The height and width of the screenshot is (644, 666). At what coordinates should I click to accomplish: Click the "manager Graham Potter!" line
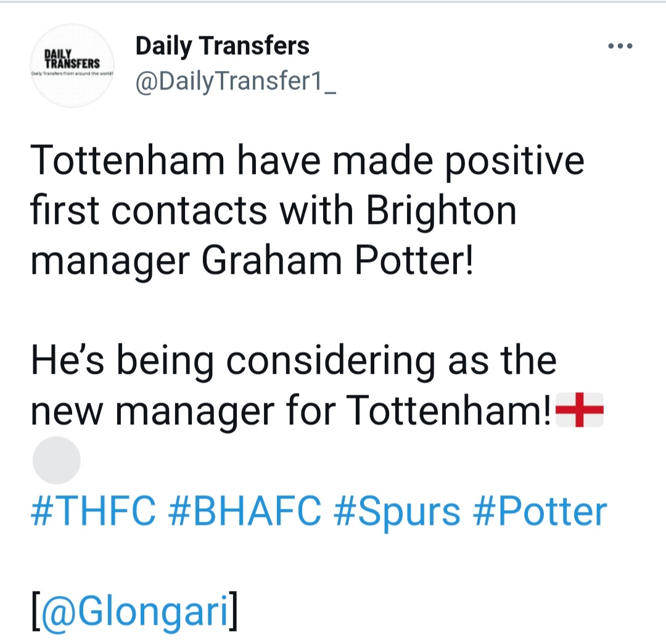coord(252,260)
